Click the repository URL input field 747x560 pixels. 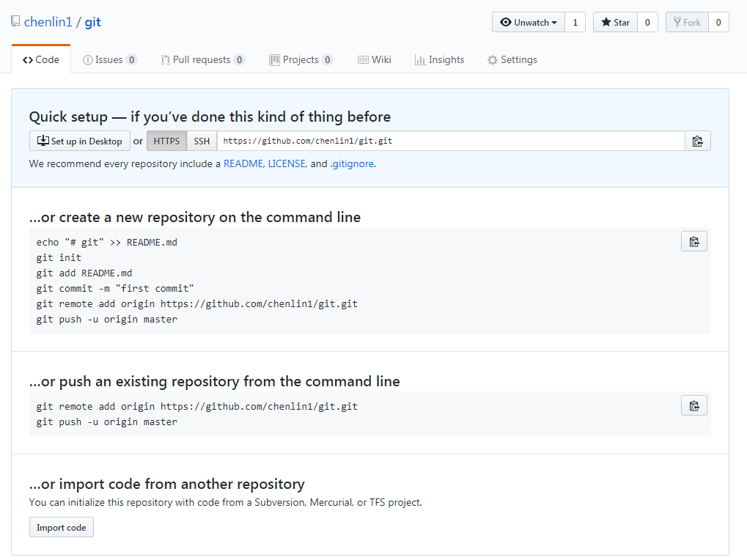click(x=451, y=141)
